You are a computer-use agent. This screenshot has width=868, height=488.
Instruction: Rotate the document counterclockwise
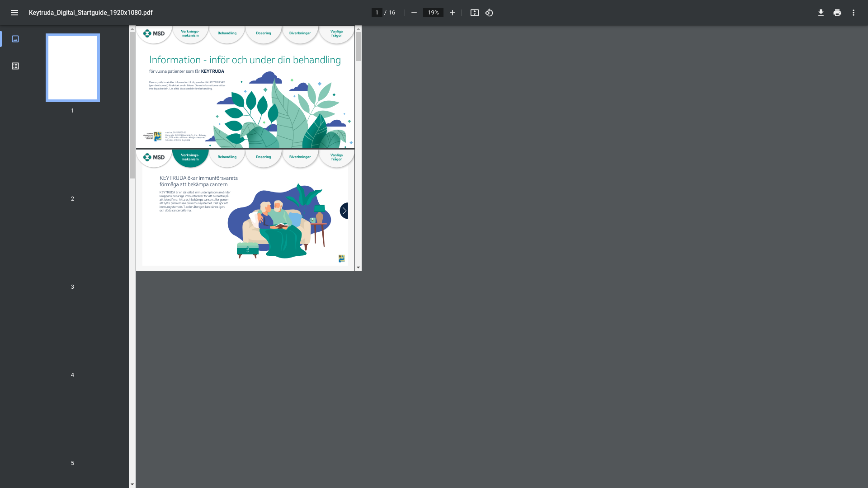tap(489, 13)
